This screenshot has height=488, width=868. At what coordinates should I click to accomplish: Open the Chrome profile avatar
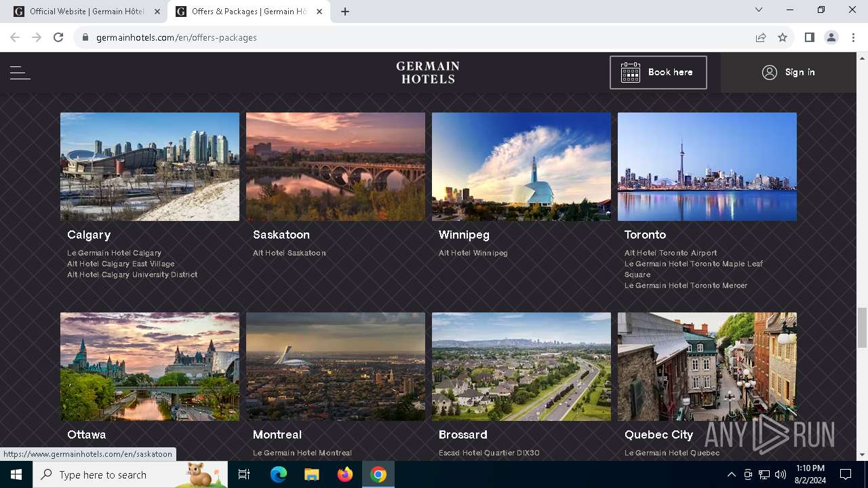pyautogui.click(x=831, y=37)
